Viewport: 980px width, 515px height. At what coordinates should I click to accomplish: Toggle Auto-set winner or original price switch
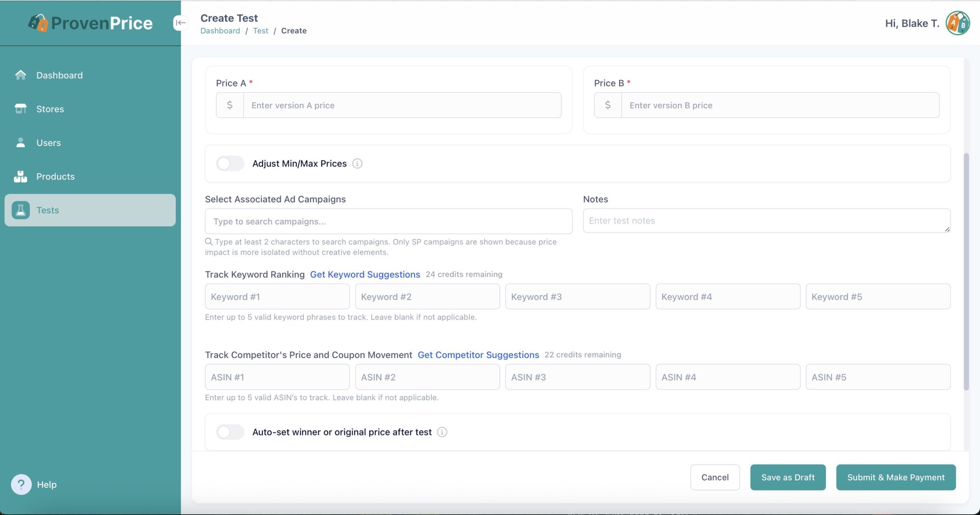pyautogui.click(x=230, y=432)
